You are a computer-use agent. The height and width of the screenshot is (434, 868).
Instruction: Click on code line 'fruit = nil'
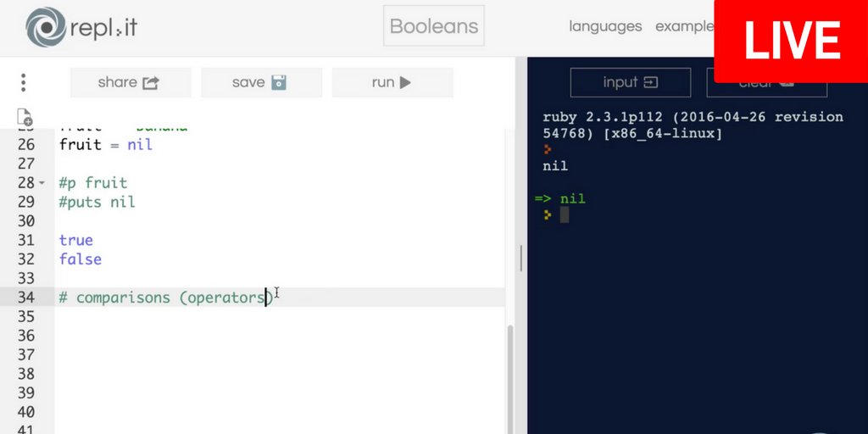(106, 145)
